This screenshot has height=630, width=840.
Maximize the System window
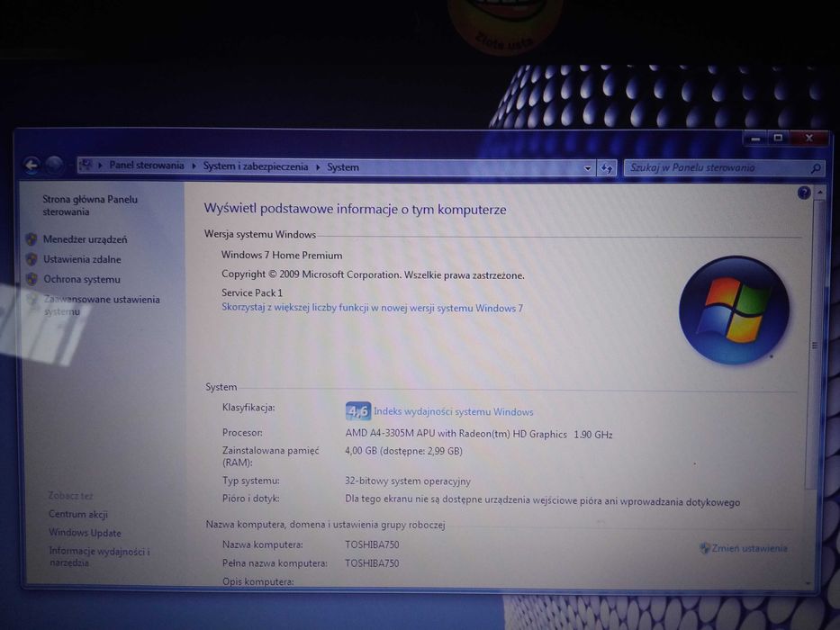click(779, 139)
